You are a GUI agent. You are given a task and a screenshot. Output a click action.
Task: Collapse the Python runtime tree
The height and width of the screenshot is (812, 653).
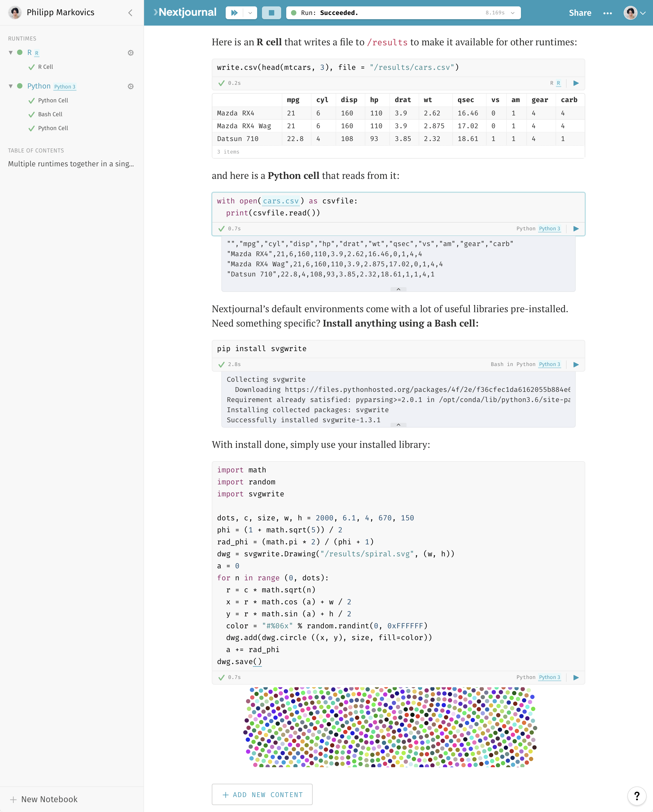(x=11, y=86)
